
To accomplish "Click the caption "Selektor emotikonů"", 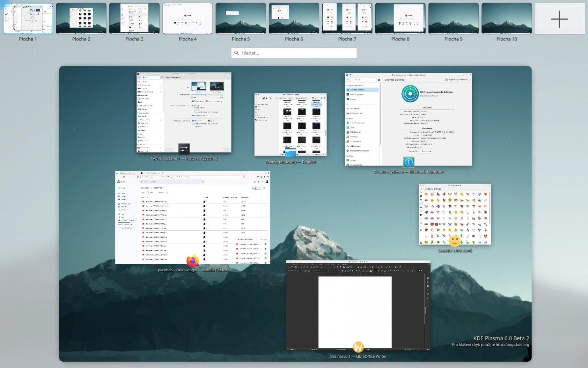I will tap(455, 251).
